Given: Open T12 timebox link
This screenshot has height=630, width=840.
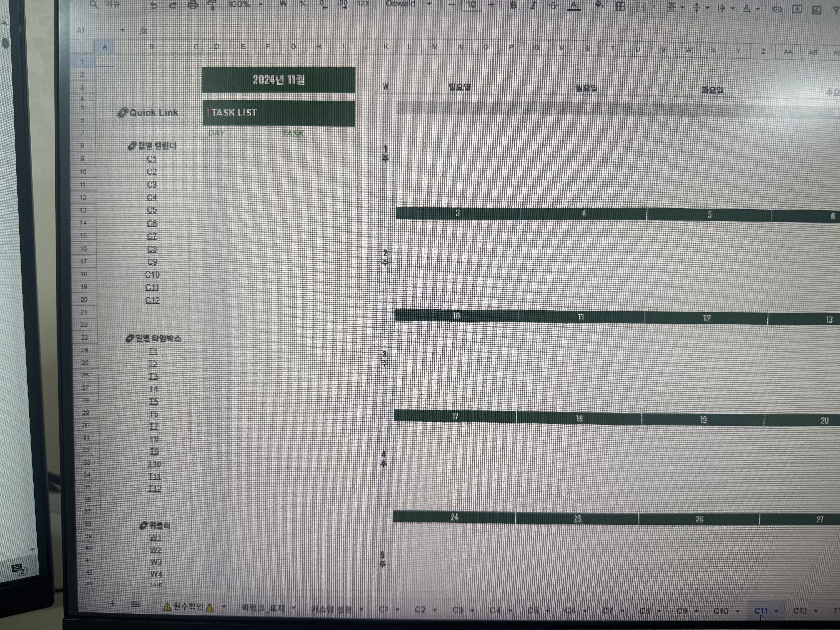Looking at the screenshot, I should pyautogui.click(x=155, y=488).
